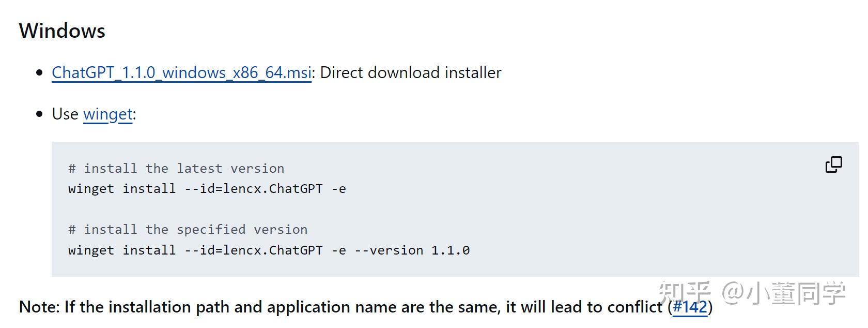868x328 pixels.
Task: Copy the winget code block contents
Action: 833,165
